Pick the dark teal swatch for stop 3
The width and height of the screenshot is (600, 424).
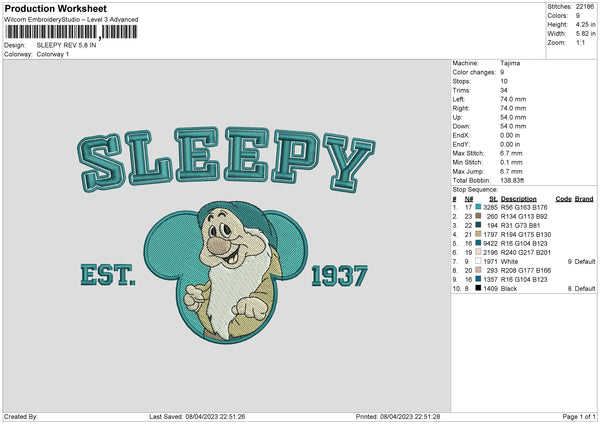[478, 225]
